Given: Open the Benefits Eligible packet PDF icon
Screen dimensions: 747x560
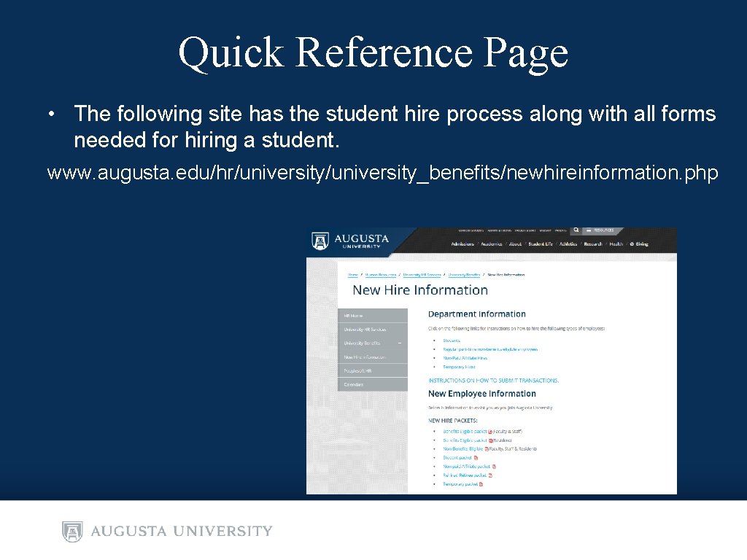Looking at the screenshot, I should point(489,431).
